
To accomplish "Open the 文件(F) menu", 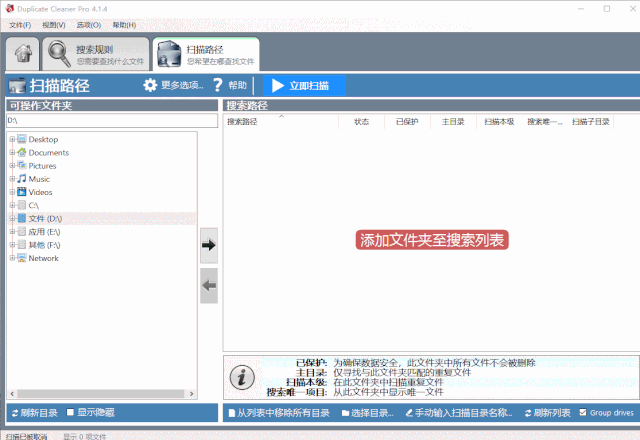I will tap(20, 25).
